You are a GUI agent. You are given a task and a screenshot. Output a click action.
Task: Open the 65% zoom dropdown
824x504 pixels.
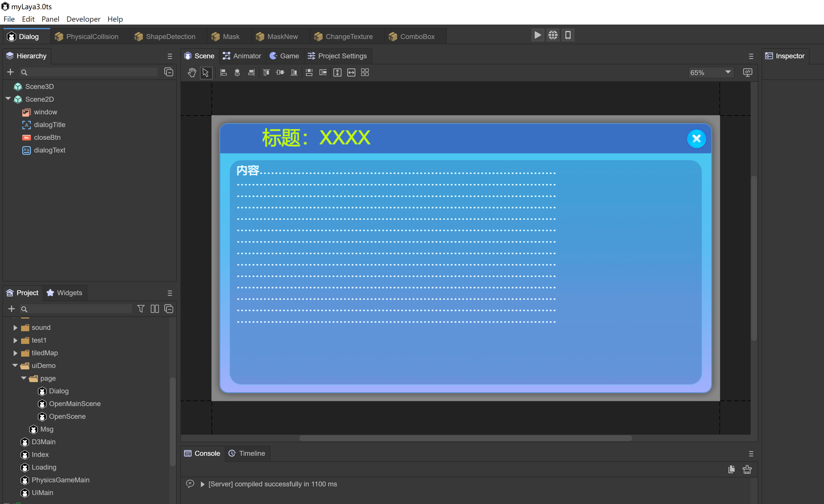point(711,72)
